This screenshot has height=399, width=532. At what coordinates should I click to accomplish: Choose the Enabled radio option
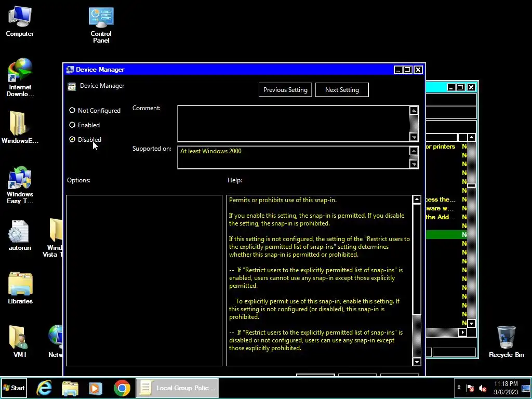point(85,125)
